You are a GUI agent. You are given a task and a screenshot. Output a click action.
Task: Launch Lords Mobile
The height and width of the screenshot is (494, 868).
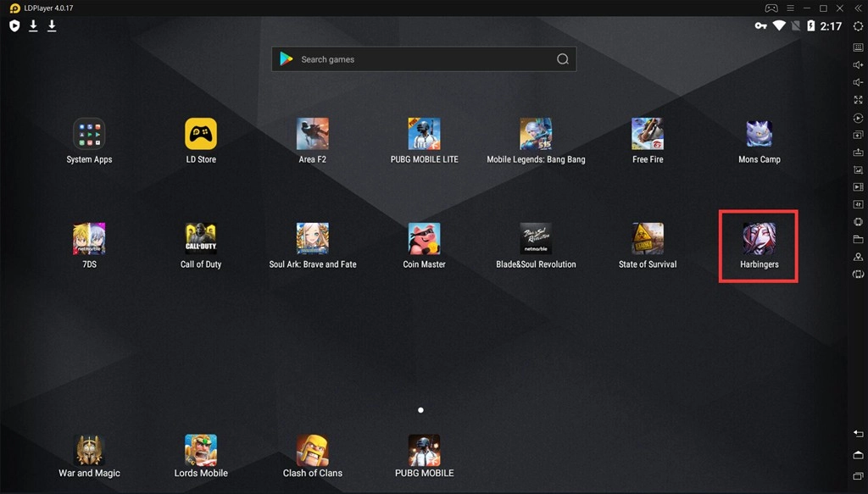pos(201,450)
